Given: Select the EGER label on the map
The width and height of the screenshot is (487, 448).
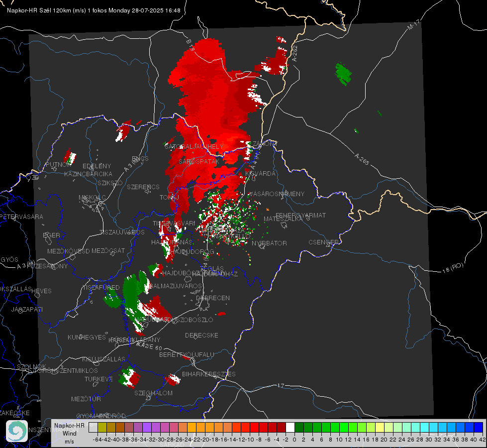Looking at the screenshot, I should 52,235.
